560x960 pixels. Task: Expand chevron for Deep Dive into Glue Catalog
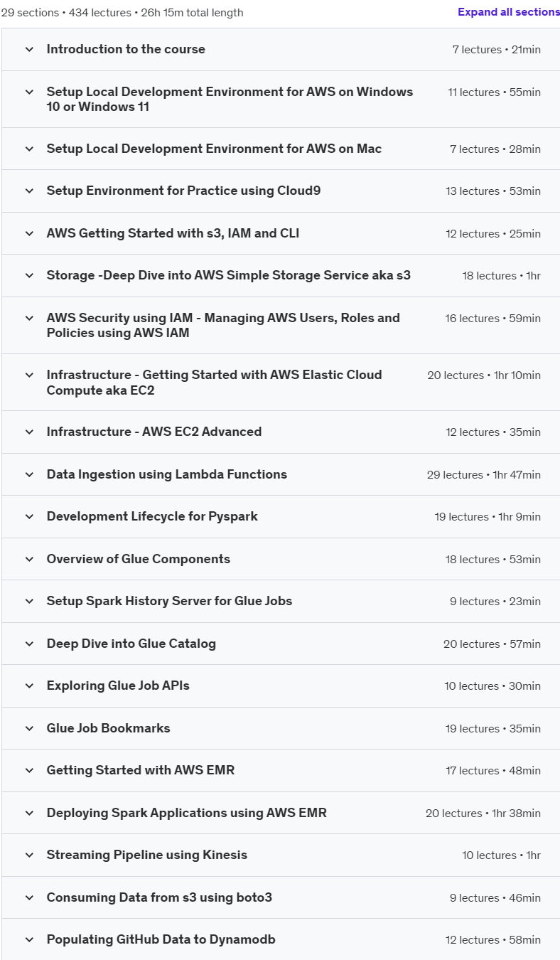point(29,644)
